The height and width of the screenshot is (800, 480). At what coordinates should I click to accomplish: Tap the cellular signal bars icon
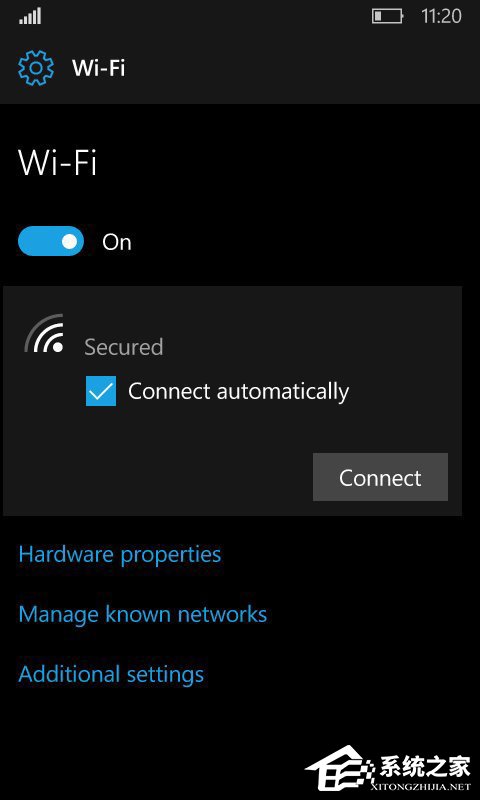(x=30, y=17)
